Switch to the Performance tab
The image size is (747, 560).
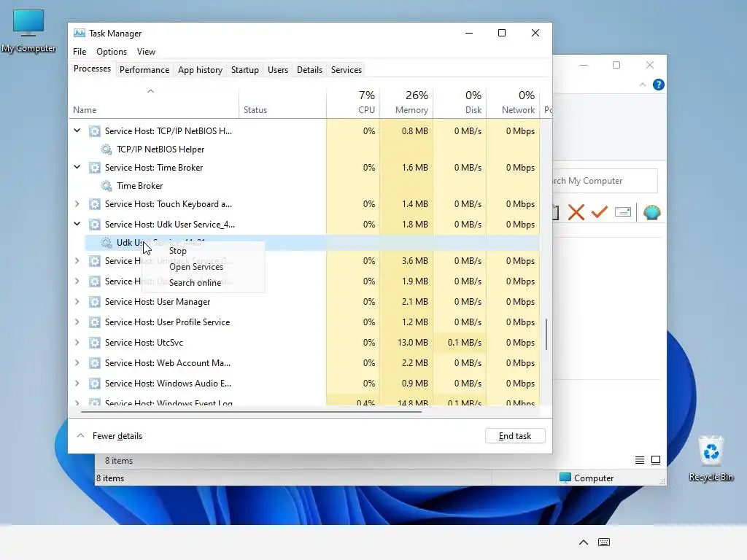(144, 70)
